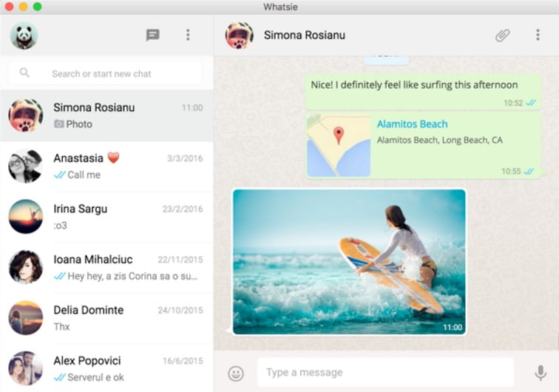559x392 pixels.
Task: Click the attach file paperclip icon
Action: [503, 35]
